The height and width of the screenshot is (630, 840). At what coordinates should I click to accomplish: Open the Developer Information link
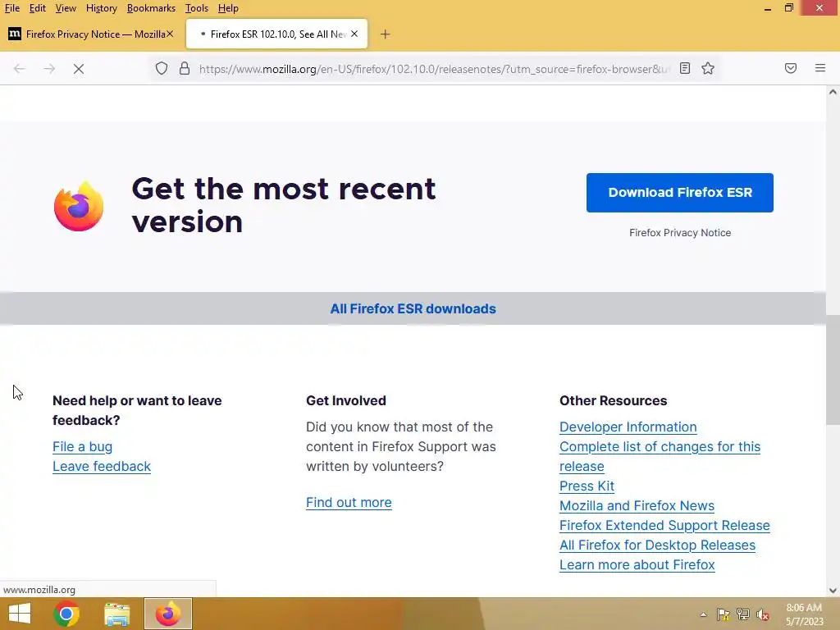click(x=628, y=427)
